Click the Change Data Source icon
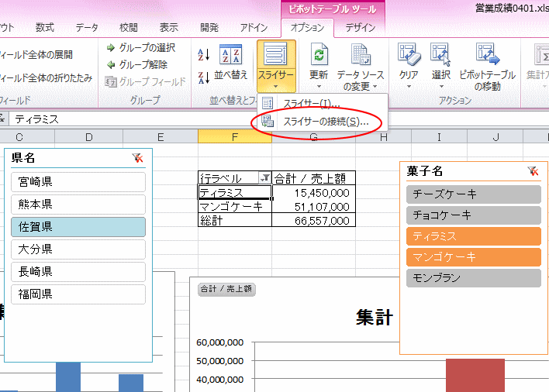The image size is (549, 392). click(x=359, y=56)
